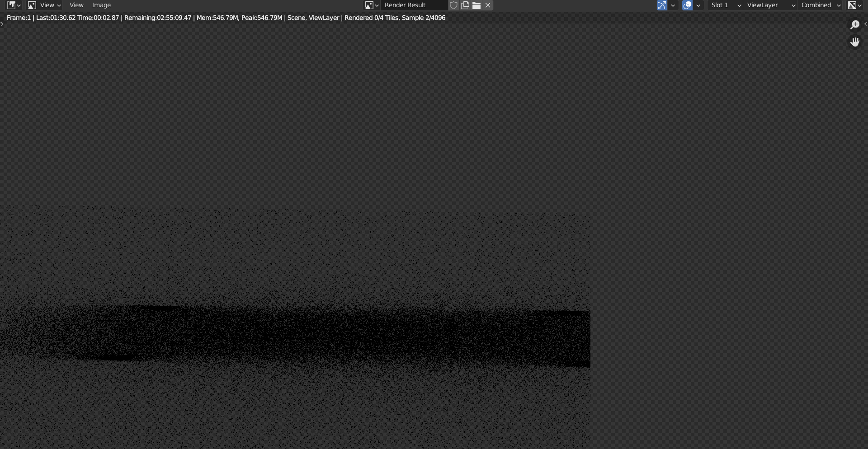Expand gizmo options dropdown arrow
This screenshot has height=449, width=868.
673,5
